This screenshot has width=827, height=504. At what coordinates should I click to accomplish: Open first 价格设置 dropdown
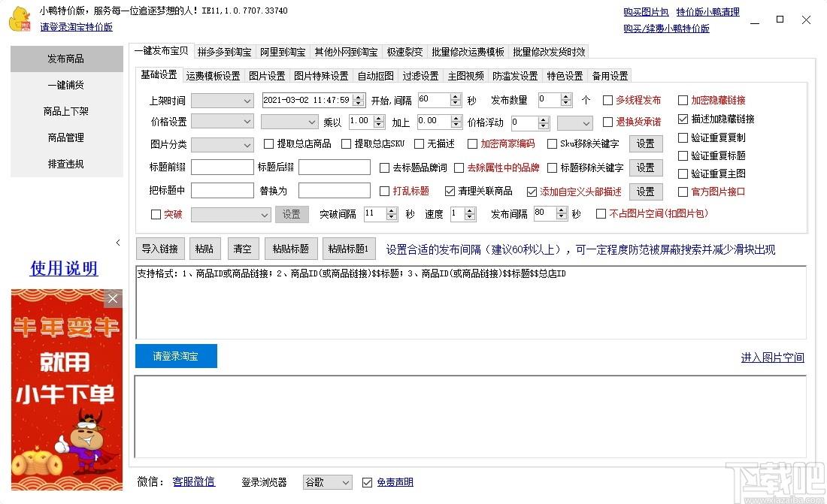pos(222,122)
